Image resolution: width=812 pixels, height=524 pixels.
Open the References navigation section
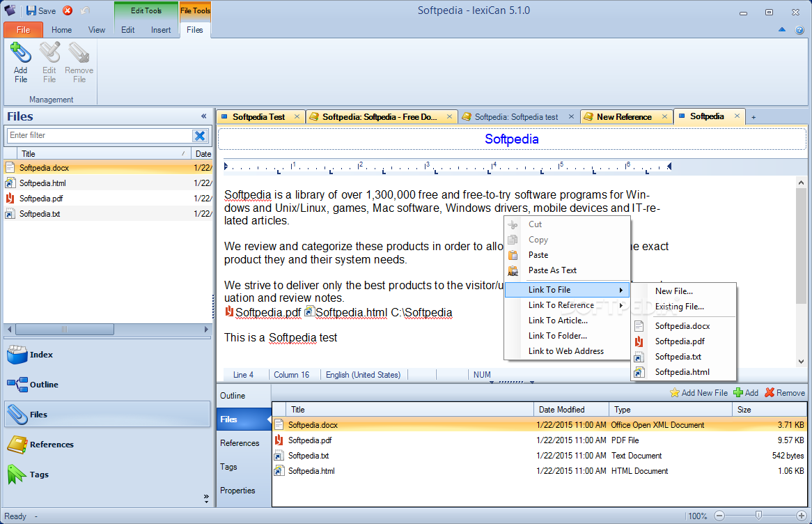click(x=107, y=444)
